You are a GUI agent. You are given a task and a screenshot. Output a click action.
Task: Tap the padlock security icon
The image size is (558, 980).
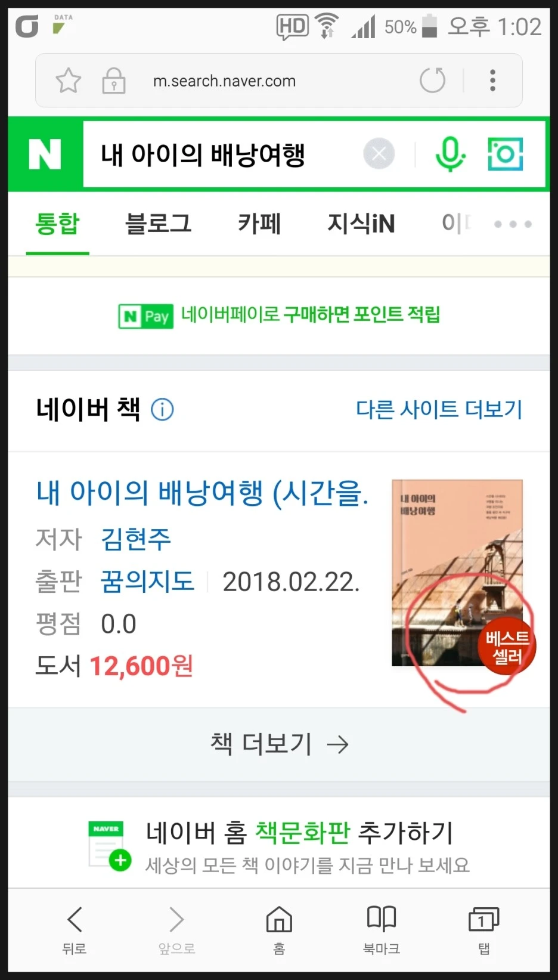tap(113, 81)
